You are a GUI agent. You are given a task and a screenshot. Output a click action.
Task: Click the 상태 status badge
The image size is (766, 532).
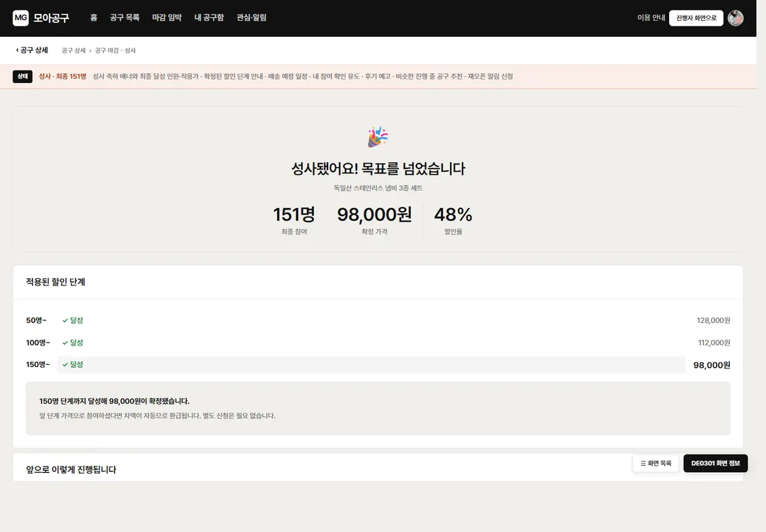pyautogui.click(x=22, y=76)
